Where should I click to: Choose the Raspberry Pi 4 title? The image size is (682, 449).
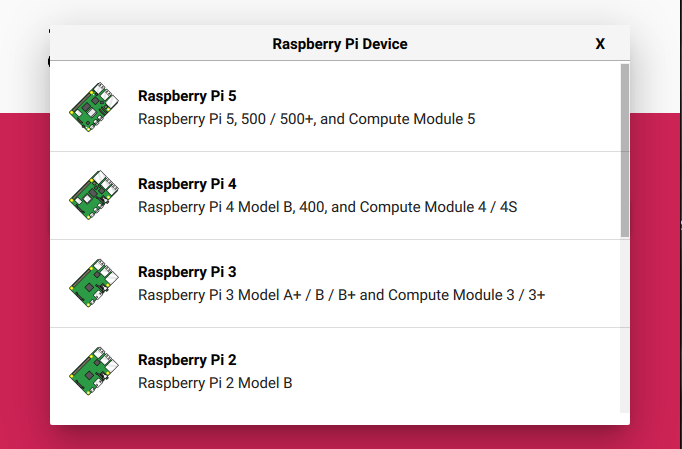coord(187,184)
